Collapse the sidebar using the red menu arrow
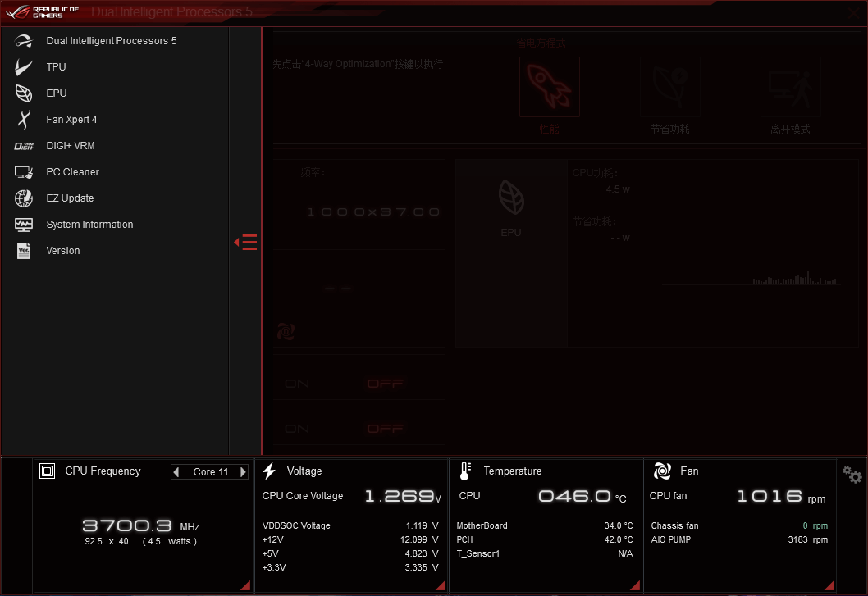 (246, 242)
